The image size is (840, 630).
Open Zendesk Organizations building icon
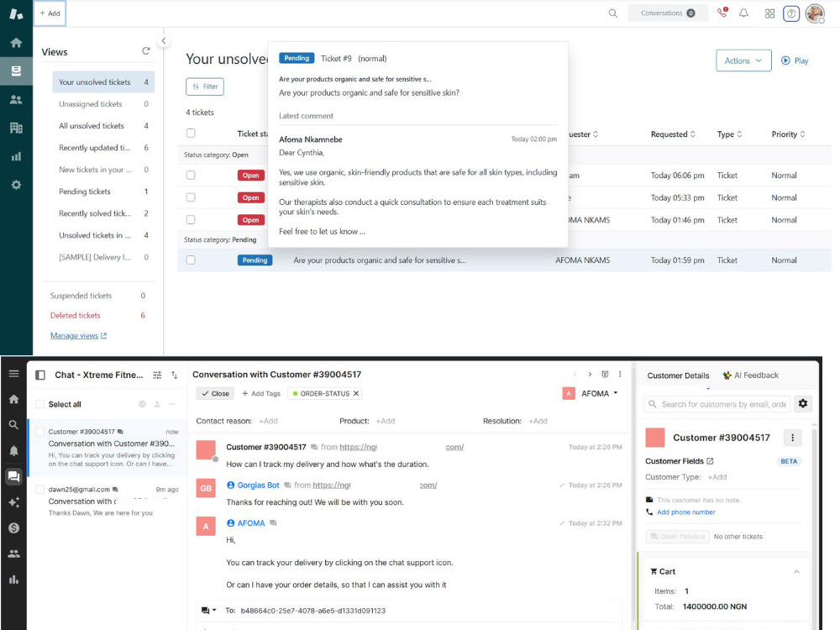[x=16, y=128]
